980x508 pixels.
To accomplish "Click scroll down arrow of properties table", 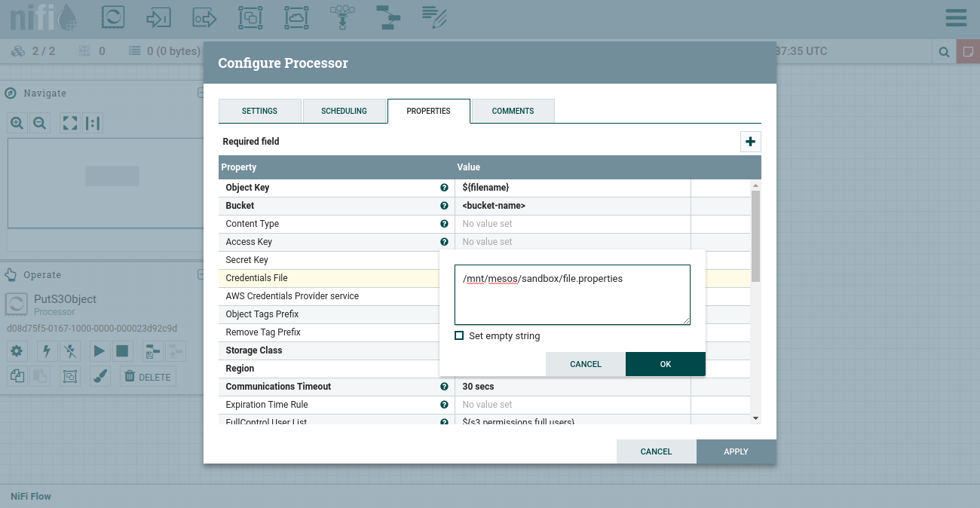I will tap(755, 418).
